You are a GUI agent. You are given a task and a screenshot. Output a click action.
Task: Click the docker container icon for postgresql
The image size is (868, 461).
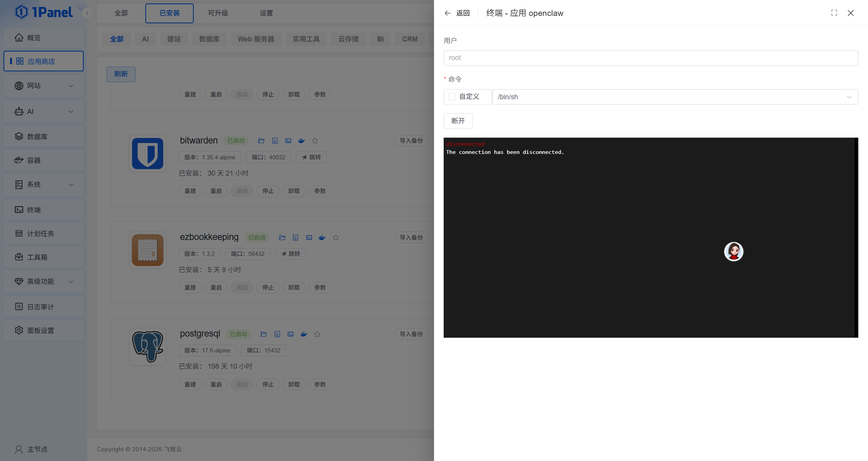pyautogui.click(x=304, y=334)
